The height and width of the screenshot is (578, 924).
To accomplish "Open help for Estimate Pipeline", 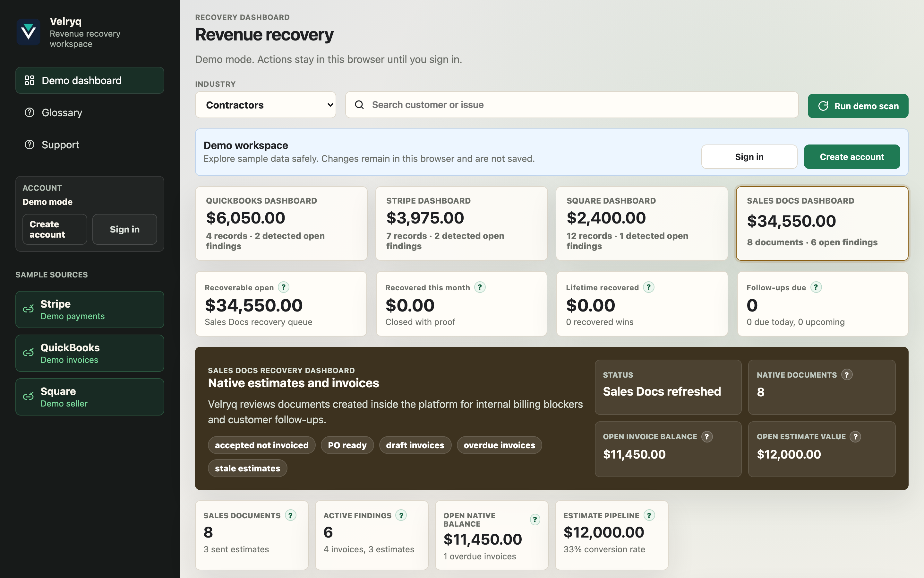I will (x=649, y=515).
